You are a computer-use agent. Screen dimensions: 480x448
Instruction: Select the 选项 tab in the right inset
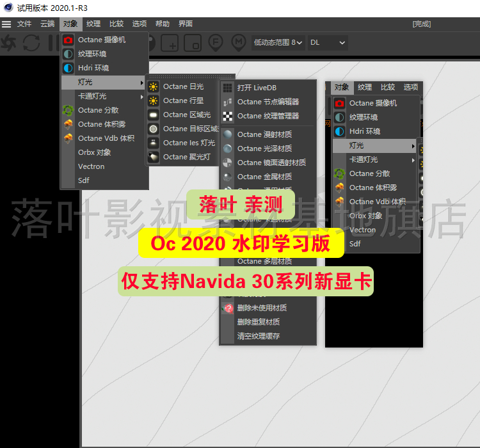411,87
